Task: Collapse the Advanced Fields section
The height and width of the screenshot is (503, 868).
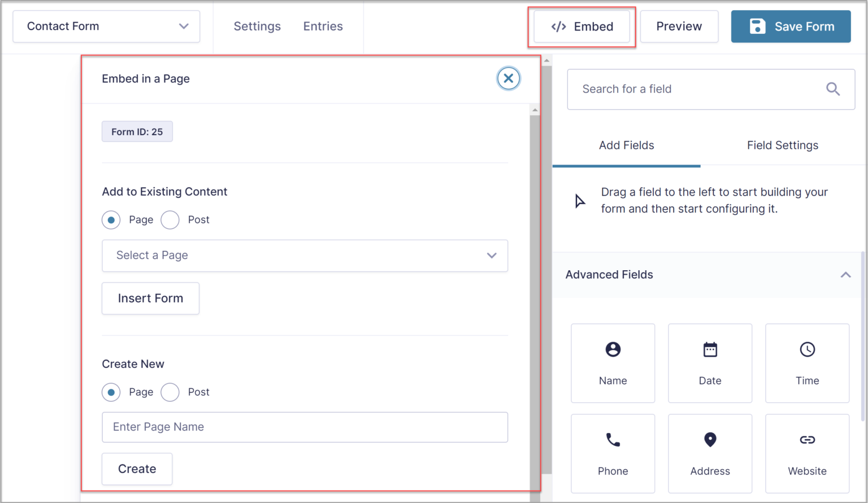Action: coord(845,275)
